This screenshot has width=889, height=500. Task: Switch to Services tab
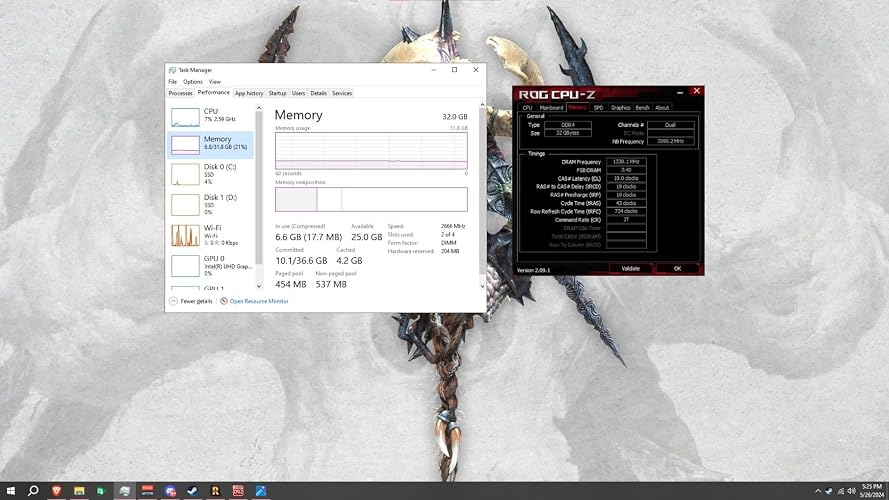[342, 93]
